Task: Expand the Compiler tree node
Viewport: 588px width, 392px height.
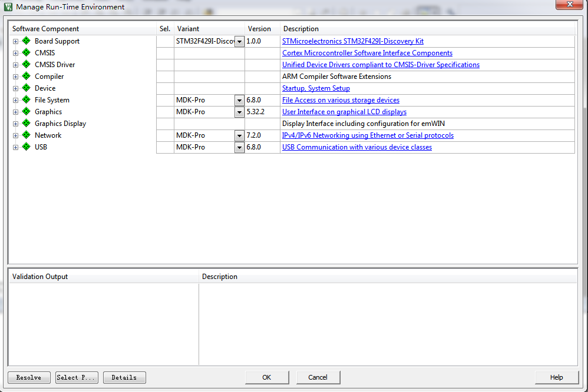Action: click(x=15, y=77)
